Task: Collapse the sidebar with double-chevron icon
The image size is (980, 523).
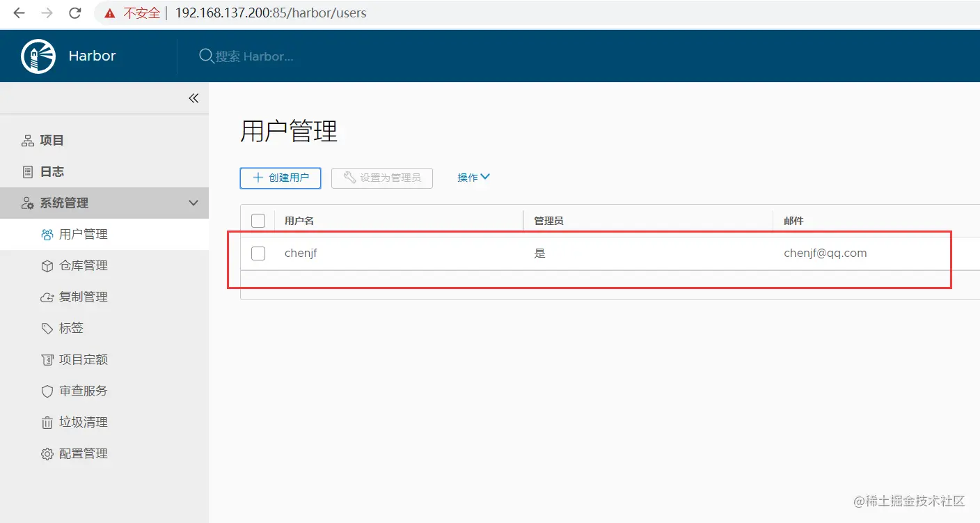Action: pos(193,98)
